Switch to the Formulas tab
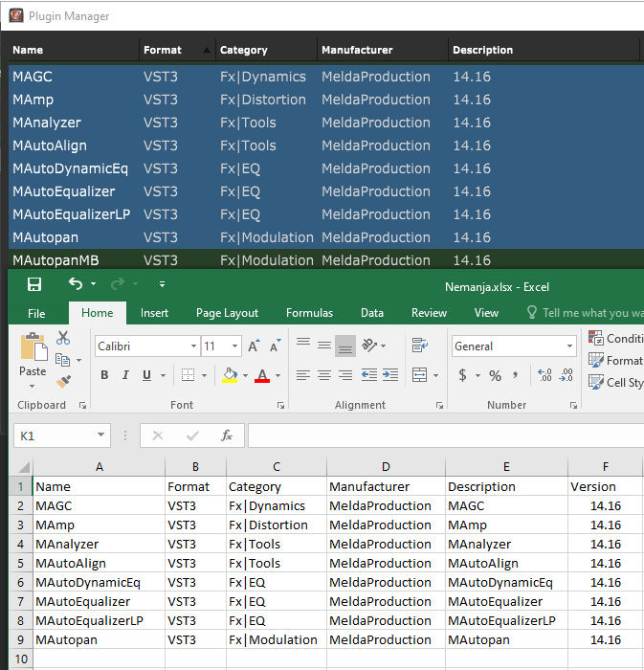This screenshot has height=670, width=644. click(309, 313)
